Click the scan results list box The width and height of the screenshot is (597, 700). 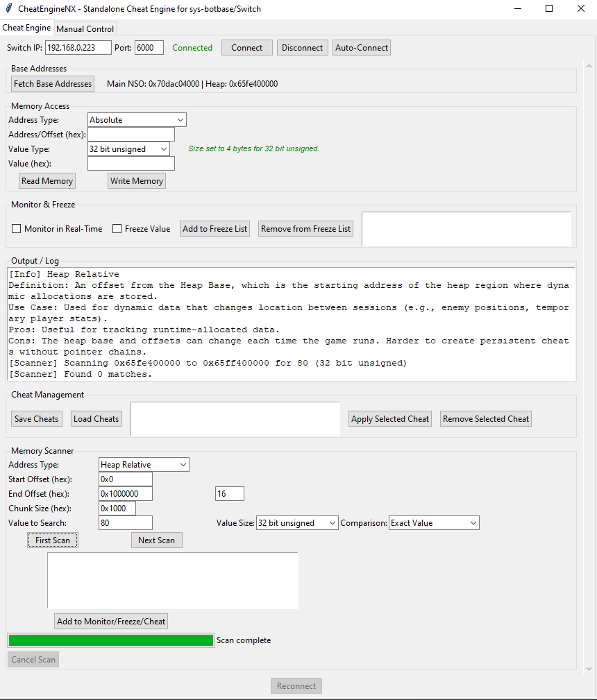click(x=172, y=581)
